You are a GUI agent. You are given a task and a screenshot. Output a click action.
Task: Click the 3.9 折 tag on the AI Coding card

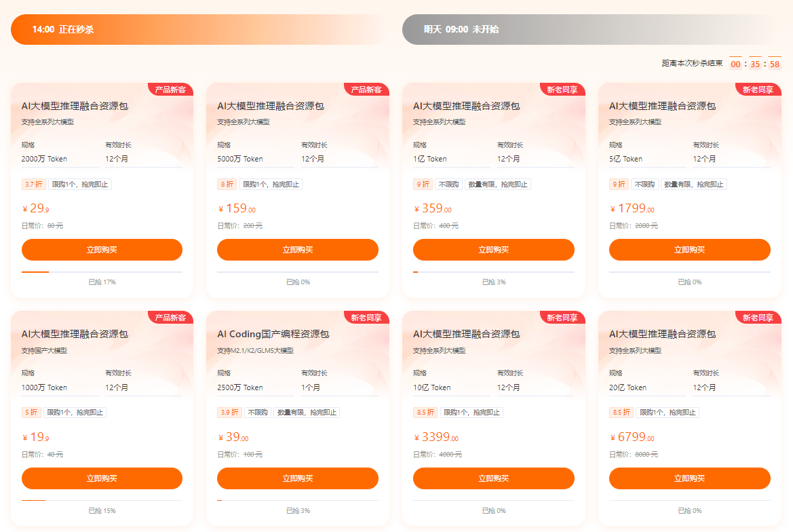tap(229, 413)
